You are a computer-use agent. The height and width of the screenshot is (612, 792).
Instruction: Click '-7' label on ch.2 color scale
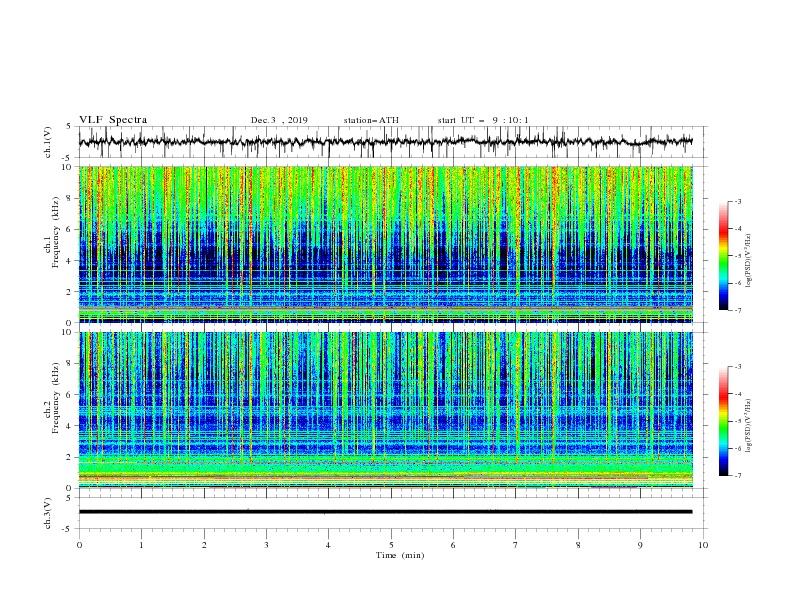click(x=737, y=475)
